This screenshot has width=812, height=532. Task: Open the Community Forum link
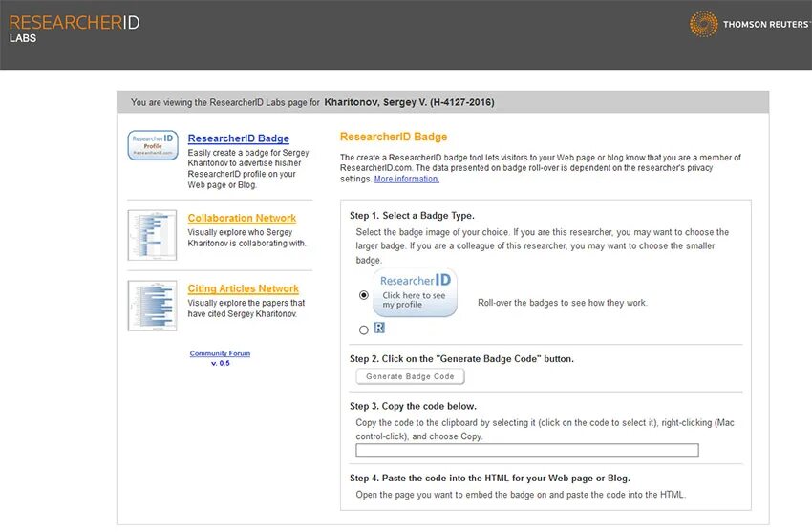[x=220, y=353]
